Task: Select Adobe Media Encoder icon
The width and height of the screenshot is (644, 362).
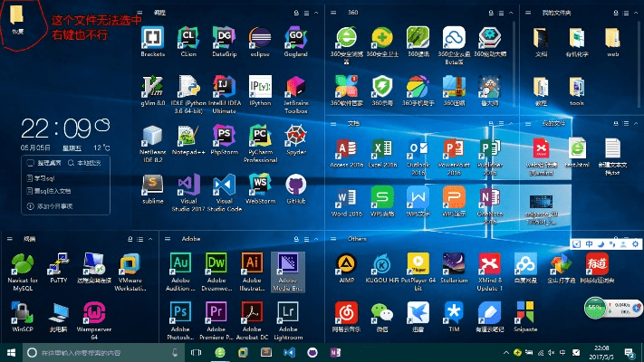Action: [x=288, y=263]
